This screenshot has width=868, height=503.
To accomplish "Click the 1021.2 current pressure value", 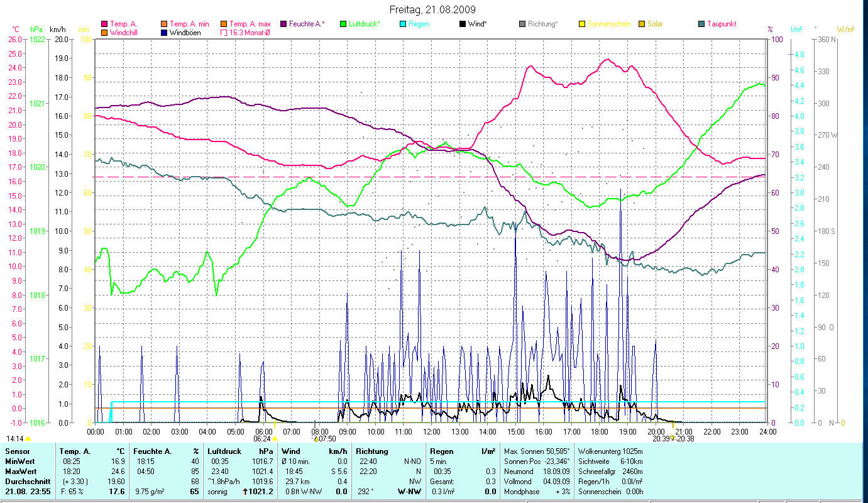I will coord(262,492).
